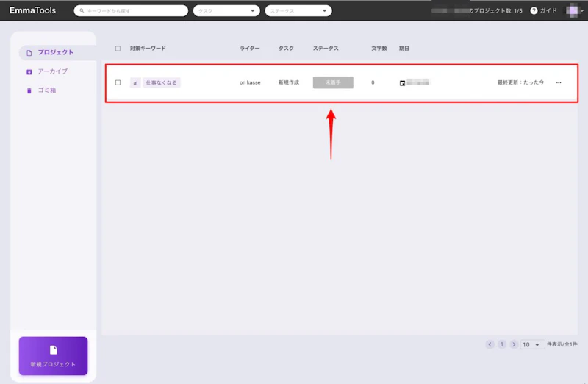Go to previous page with left chevron
Viewport: 588px width, 384px height.
pos(490,344)
